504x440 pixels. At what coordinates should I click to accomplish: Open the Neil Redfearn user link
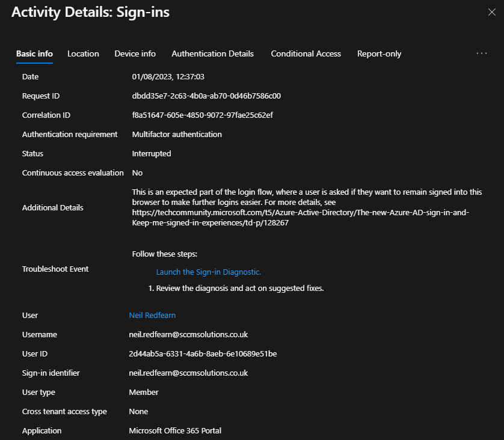[x=152, y=315]
